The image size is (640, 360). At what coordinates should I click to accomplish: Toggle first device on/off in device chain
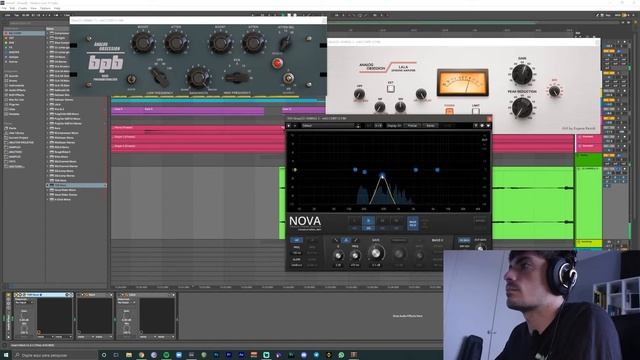(x=16, y=295)
